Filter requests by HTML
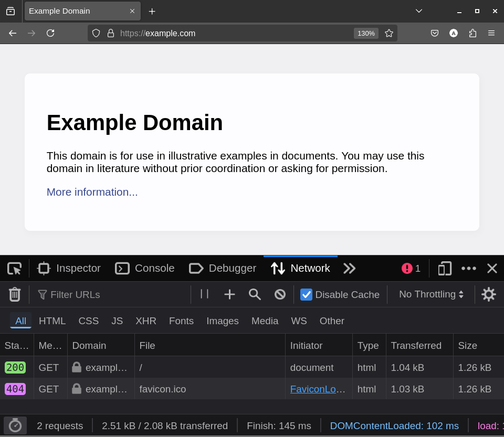The image size is (504, 437). pyautogui.click(x=52, y=321)
